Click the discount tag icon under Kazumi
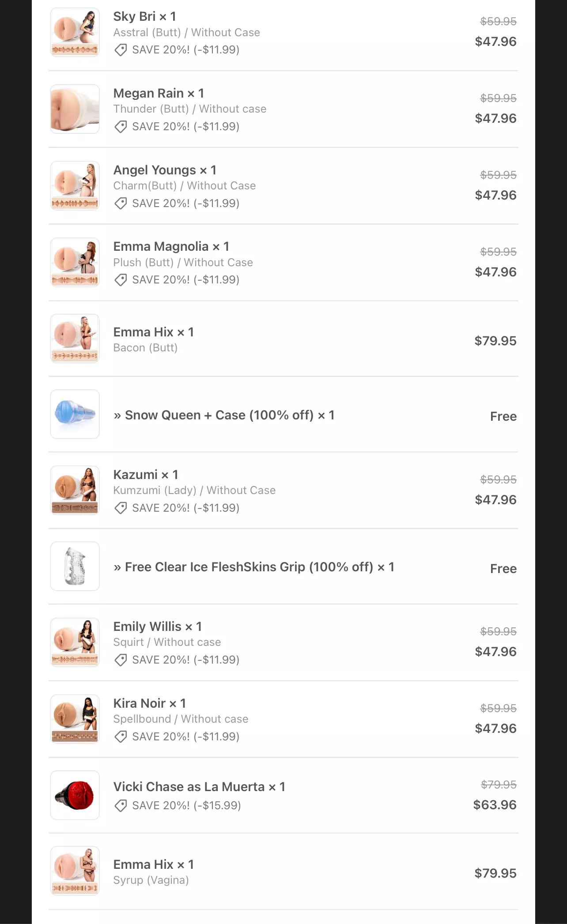Screen dimensions: 567x924 coord(121,508)
